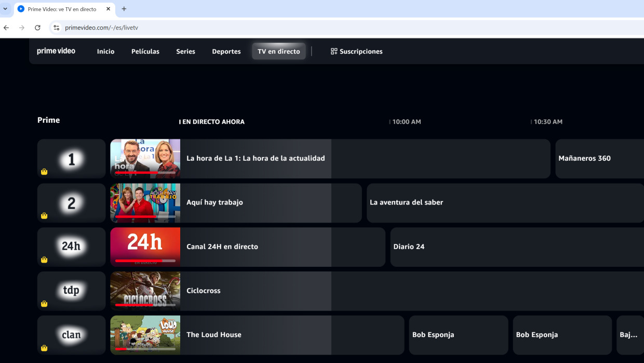
Task: Open the Series section
Action: click(x=185, y=51)
